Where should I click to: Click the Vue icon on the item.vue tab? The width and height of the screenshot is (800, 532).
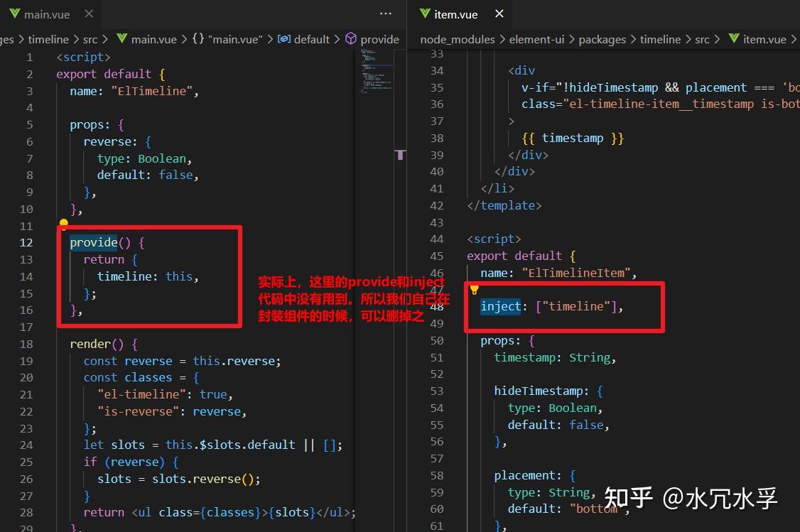tap(424, 13)
